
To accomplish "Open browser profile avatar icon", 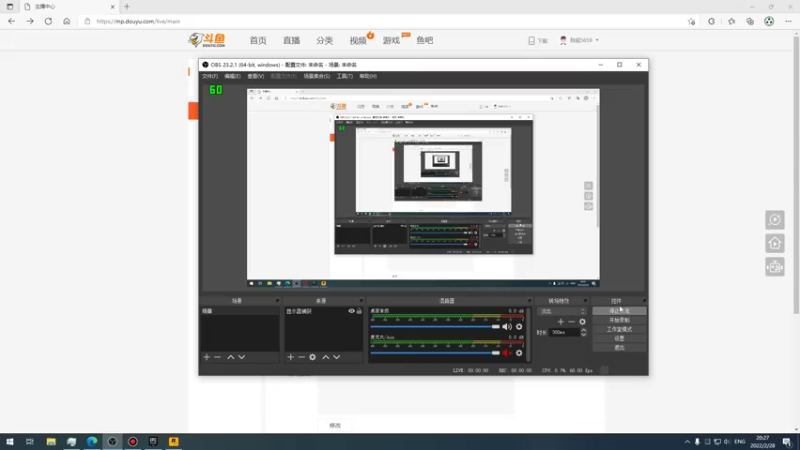I will pos(769,21).
